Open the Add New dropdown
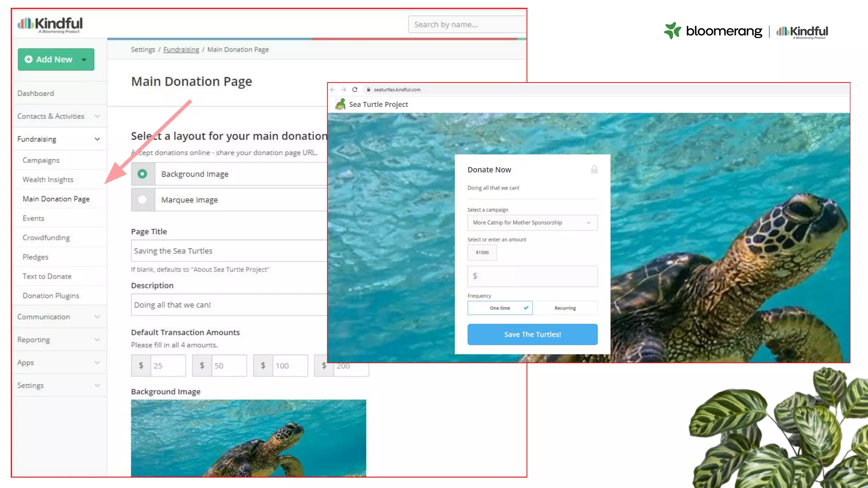The height and width of the screenshot is (488, 868). point(84,59)
